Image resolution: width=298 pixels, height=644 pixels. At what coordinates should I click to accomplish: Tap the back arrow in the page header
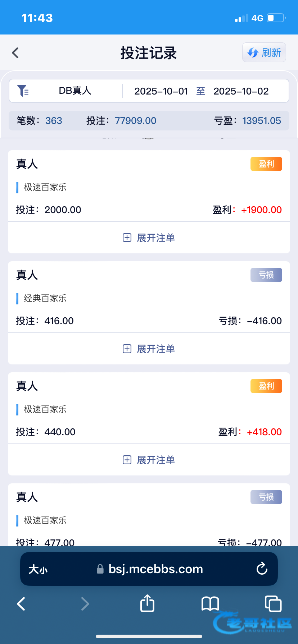pos(15,53)
